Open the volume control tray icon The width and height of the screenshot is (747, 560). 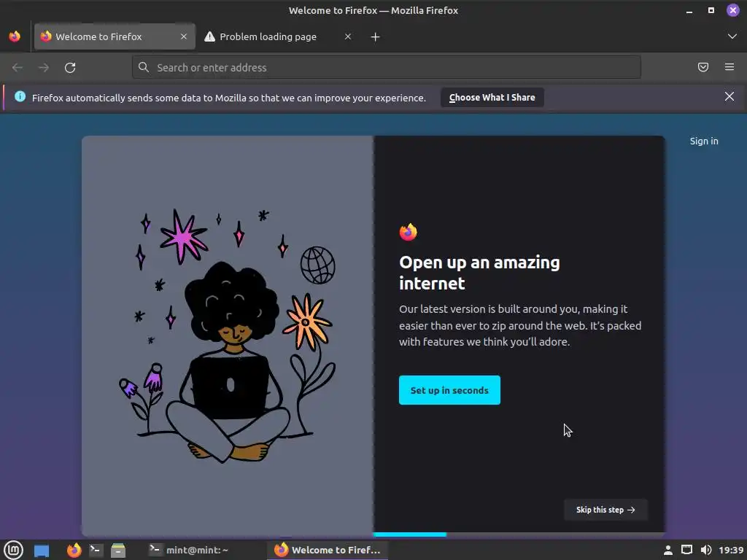coord(706,550)
